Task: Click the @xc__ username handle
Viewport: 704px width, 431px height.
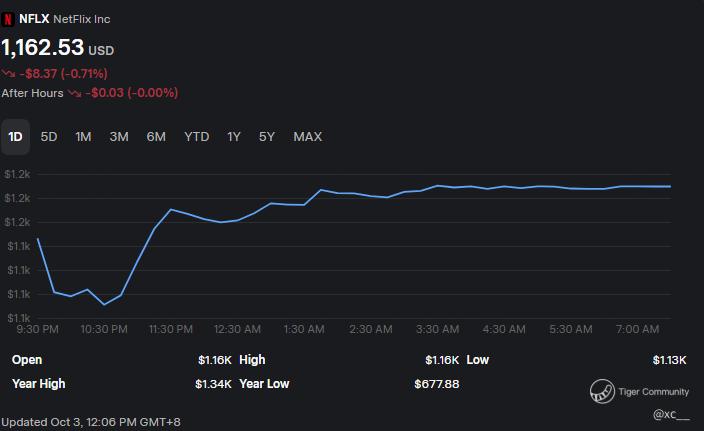Action: point(671,414)
